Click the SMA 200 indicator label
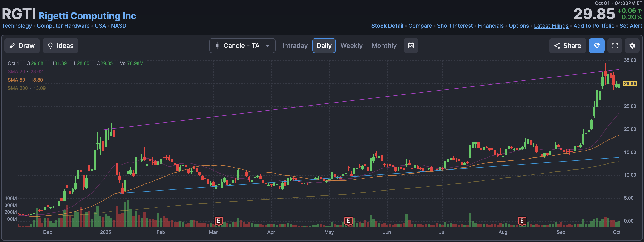The image size is (644, 242). [17, 88]
